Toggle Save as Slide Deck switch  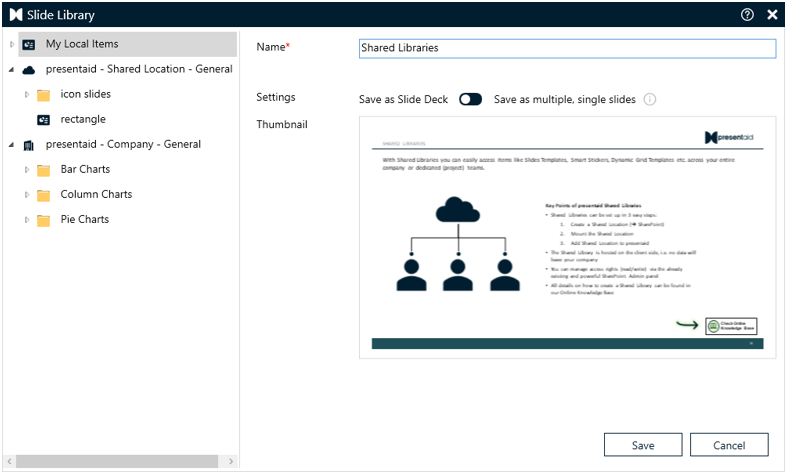(470, 100)
